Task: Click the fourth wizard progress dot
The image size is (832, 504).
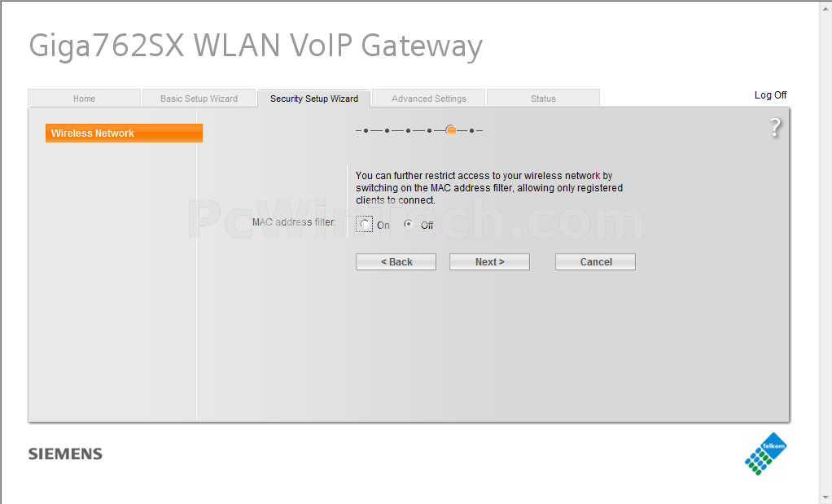Action: (x=429, y=130)
